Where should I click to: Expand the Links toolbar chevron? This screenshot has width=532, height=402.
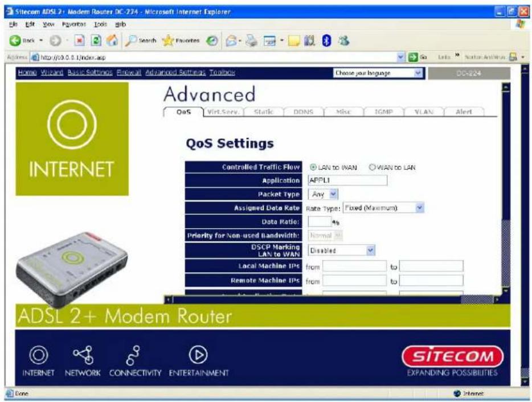point(457,55)
